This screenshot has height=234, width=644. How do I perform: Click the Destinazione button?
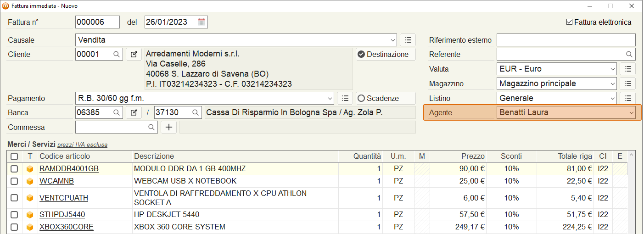click(386, 54)
